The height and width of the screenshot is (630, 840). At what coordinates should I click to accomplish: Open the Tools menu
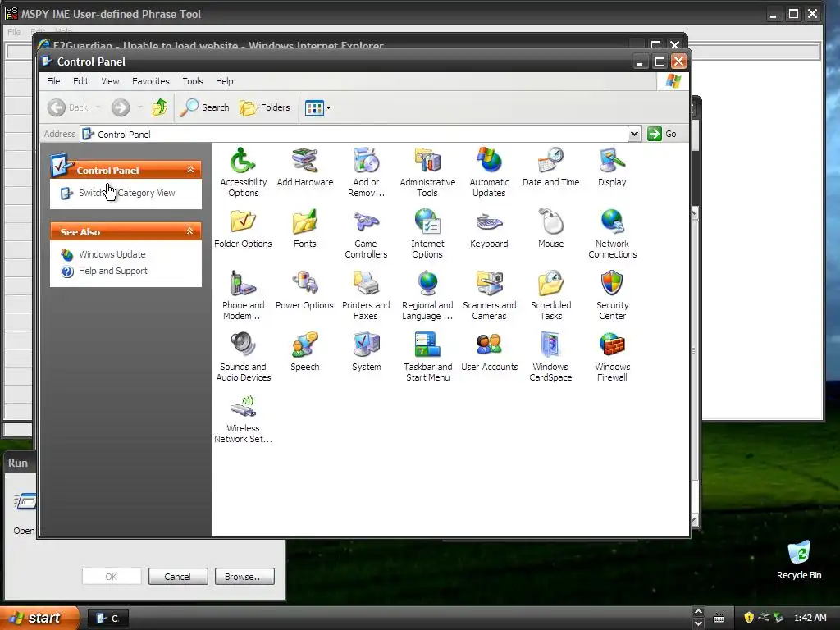[x=192, y=81]
